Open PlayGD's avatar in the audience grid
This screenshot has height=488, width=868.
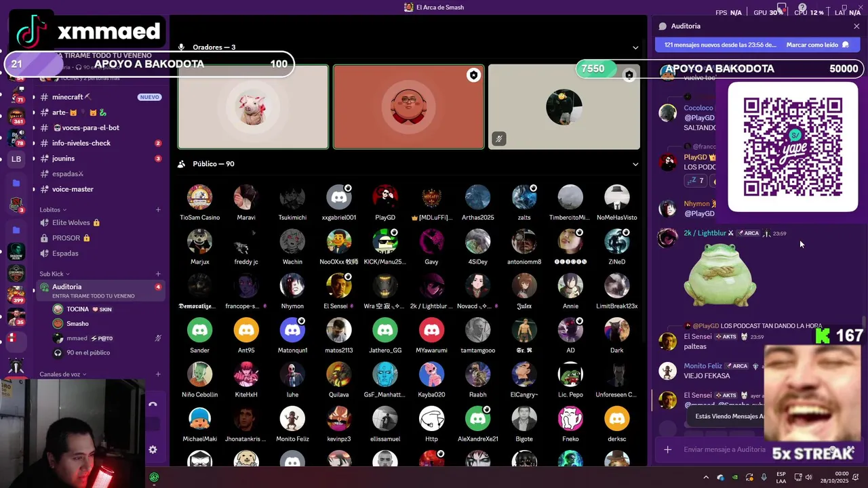(385, 197)
